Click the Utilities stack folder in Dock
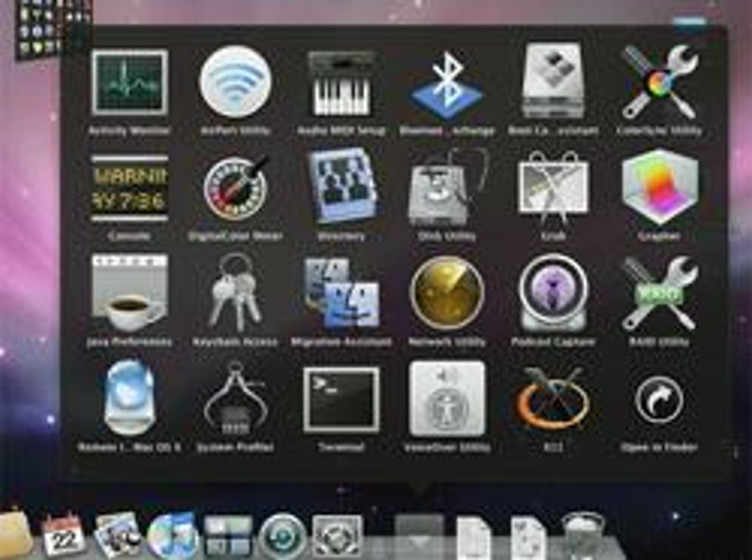752x560 pixels. tap(419, 537)
